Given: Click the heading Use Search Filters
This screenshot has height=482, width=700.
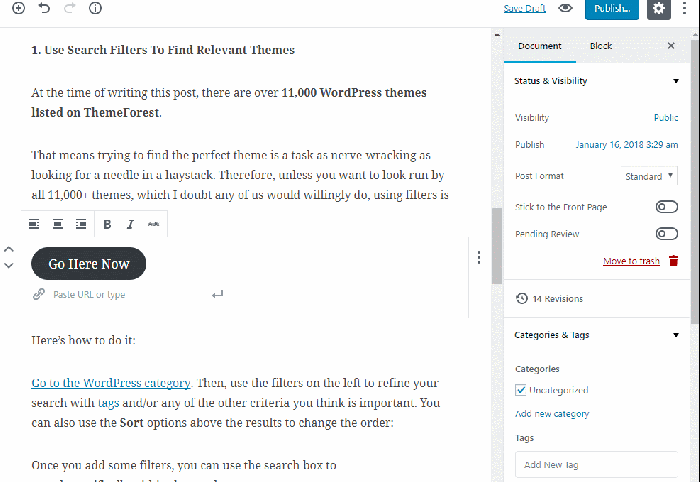Looking at the screenshot, I should pyautogui.click(x=163, y=50).
